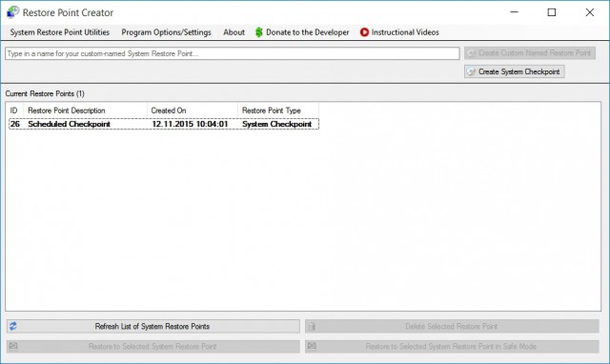610x364 pixels.
Task: Click into the custom restore point name field
Action: pos(233,53)
